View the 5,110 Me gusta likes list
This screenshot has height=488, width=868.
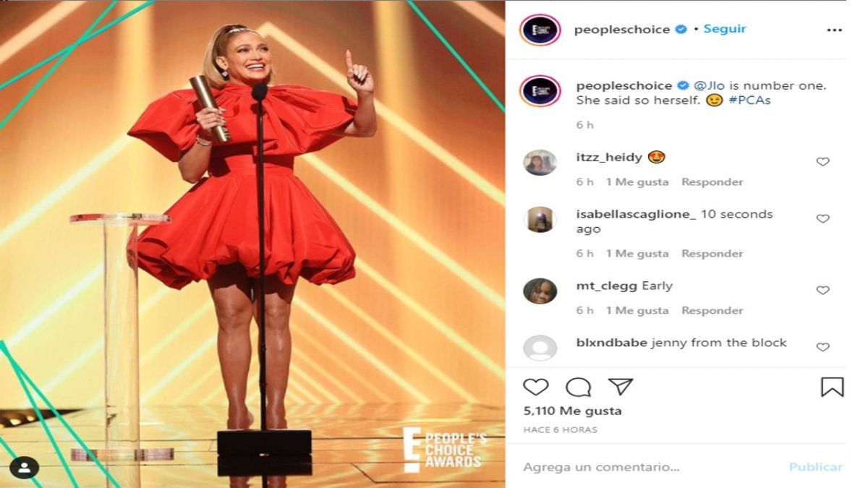572,411
